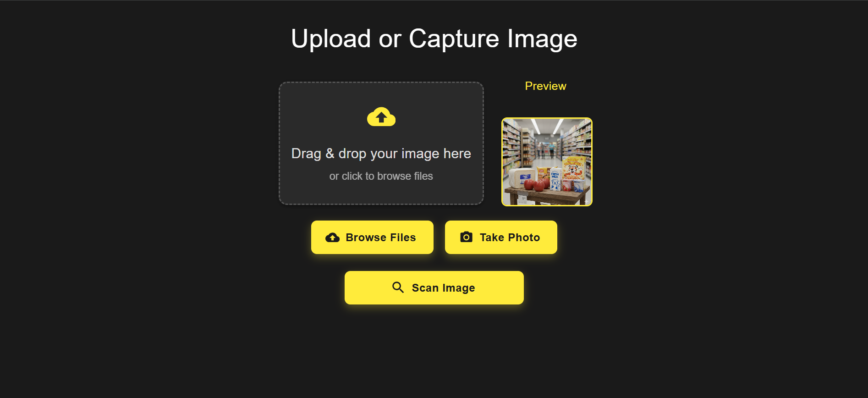This screenshot has width=868, height=398.
Task: Click the cloud icon on Browse Files button
Action: pos(333,238)
